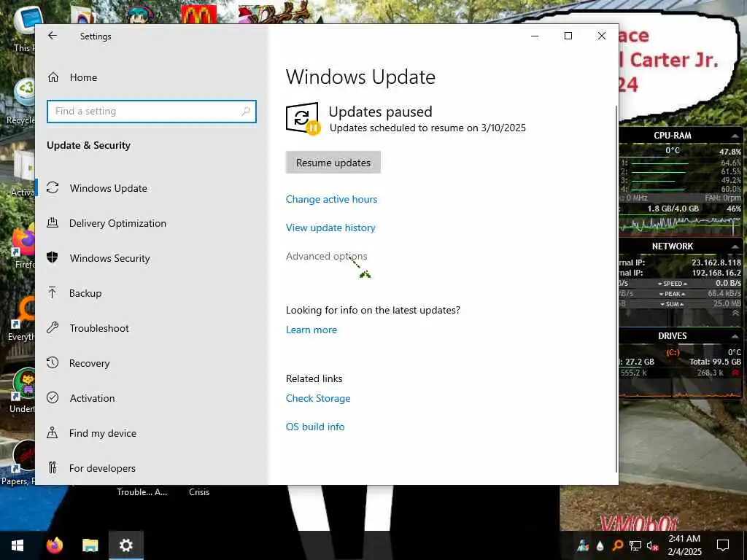Click the Settings gear taskbar icon
Screen dimensions: 747x560
(125, 545)
